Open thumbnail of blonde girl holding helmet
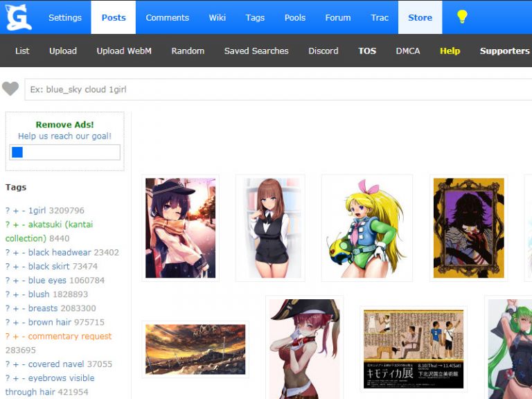Viewport: 532px width, 399px height. [x=366, y=228]
